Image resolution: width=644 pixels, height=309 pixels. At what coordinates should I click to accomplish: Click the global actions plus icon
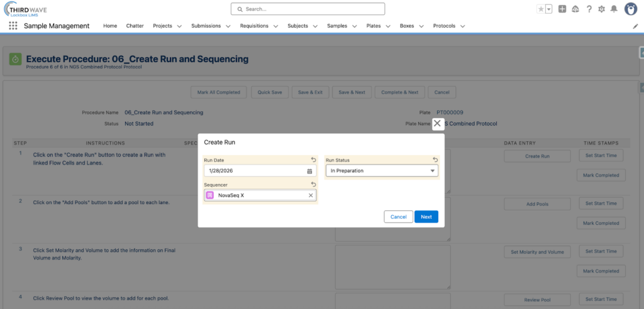(x=562, y=9)
